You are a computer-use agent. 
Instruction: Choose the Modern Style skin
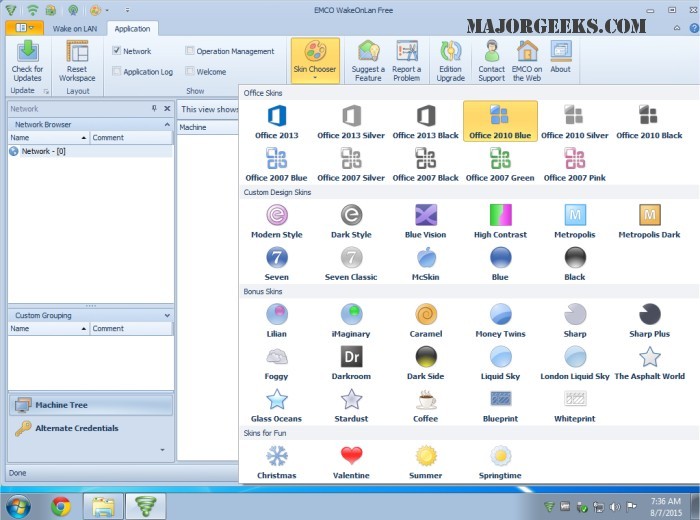[276, 221]
